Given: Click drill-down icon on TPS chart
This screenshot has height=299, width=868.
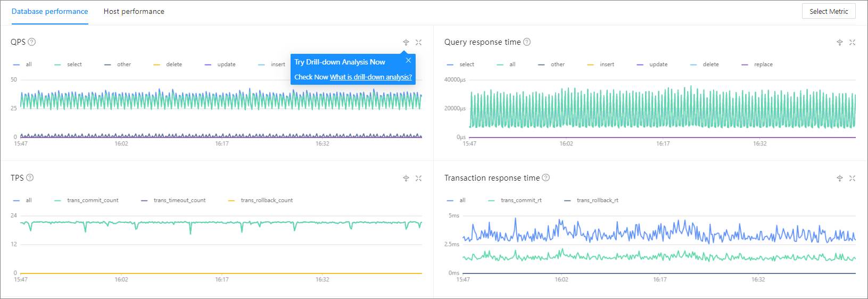Looking at the screenshot, I should pyautogui.click(x=406, y=178).
